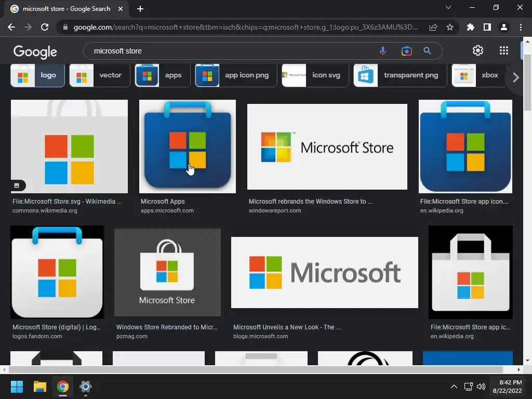The width and height of the screenshot is (532, 399).
Task: Close the microsoft store search tab
Action: click(x=121, y=9)
